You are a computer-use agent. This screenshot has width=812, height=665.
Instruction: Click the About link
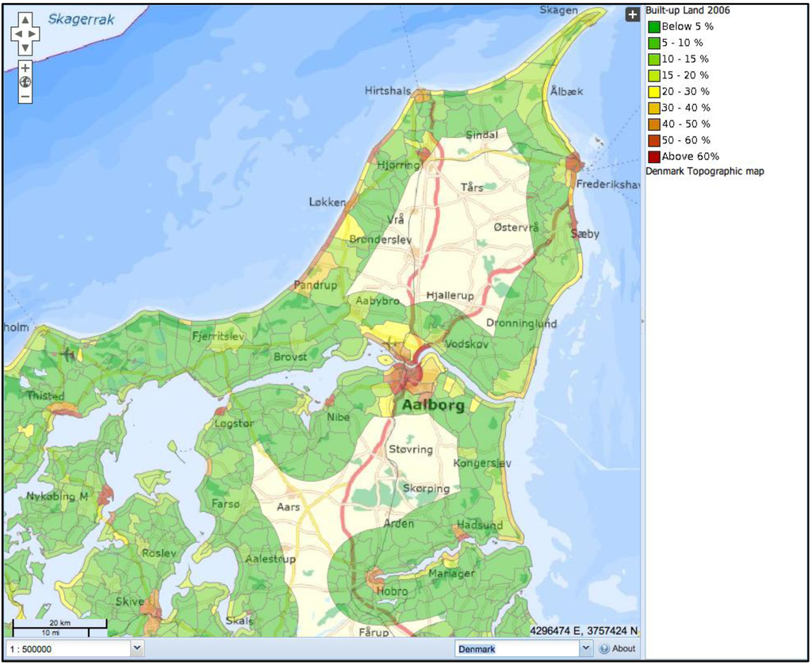click(624, 648)
